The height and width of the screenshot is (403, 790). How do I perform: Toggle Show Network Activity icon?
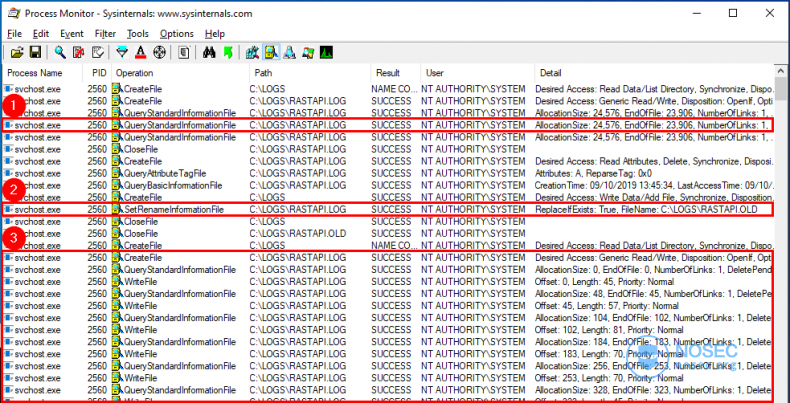pos(289,52)
